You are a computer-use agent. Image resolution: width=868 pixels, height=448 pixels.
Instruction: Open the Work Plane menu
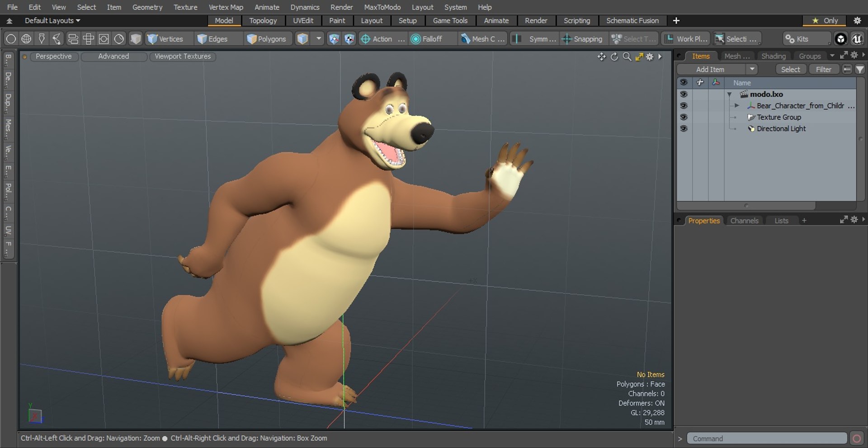click(686, 39)
